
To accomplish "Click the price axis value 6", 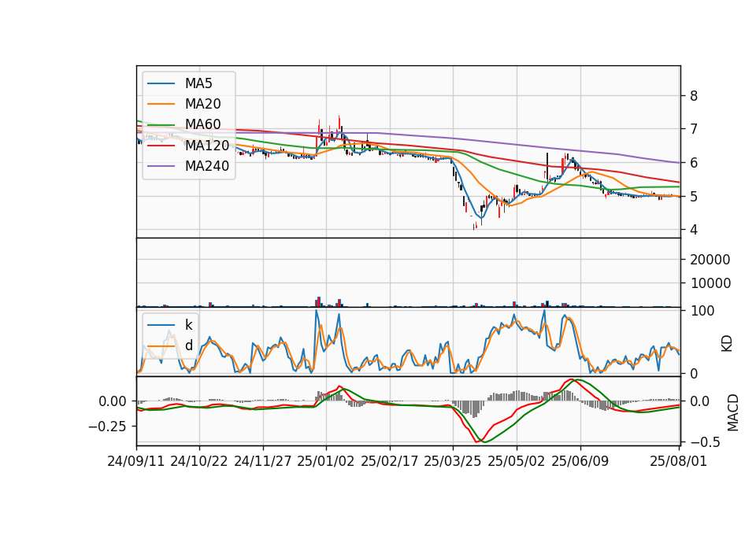I will (x=694, y=163).
